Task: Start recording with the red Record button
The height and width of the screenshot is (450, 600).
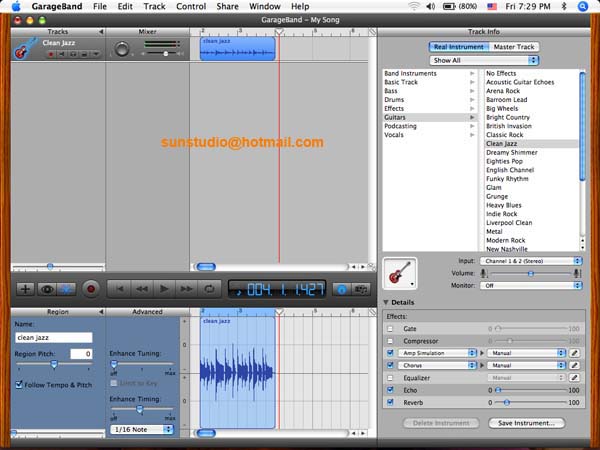Action: pos(91,289)
